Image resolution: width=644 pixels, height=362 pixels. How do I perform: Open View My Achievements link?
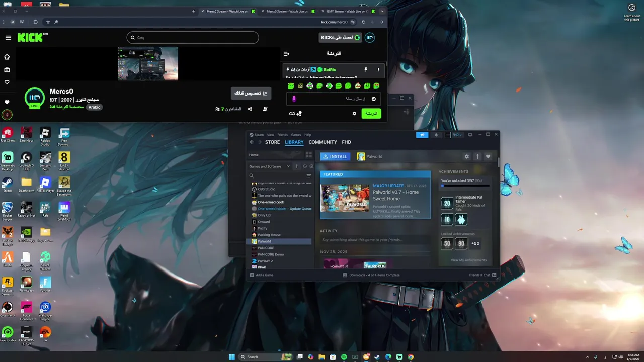468,260
